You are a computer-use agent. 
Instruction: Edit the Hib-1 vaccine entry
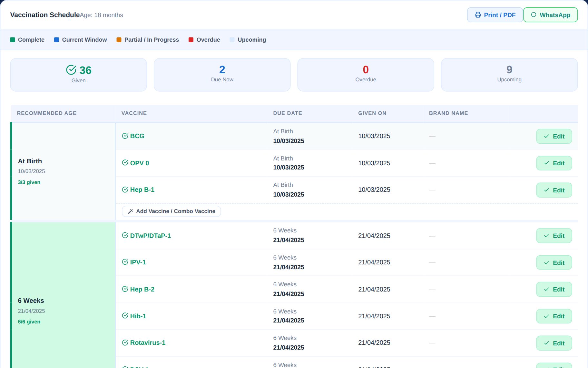click(x=554, y=316)
